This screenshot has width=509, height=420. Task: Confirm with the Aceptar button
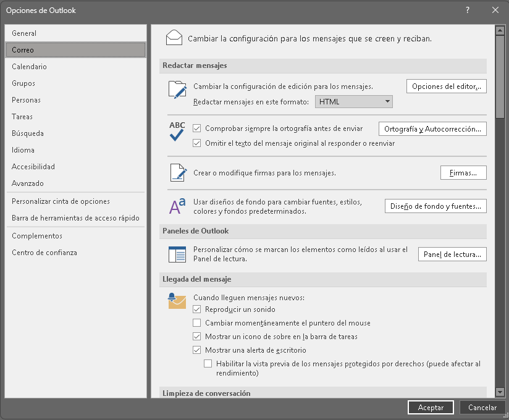click(431, 408)
